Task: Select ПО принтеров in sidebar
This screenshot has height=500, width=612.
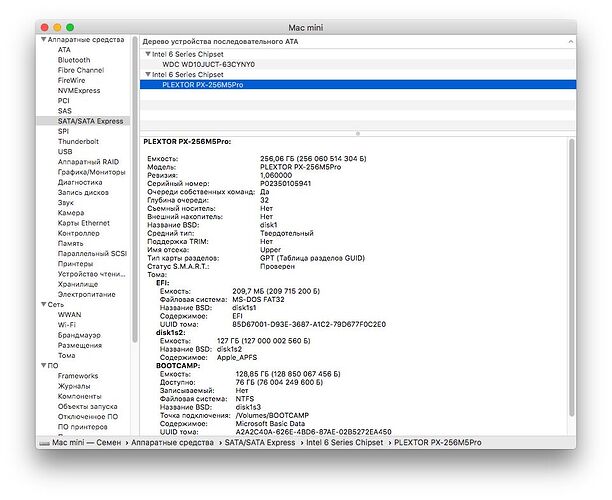Action: click(82, 426)
